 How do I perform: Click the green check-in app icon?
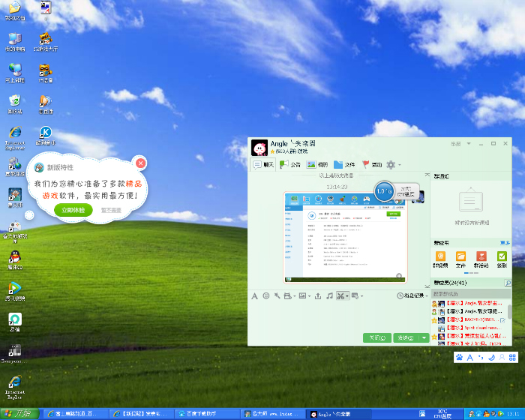pos(502,257)
